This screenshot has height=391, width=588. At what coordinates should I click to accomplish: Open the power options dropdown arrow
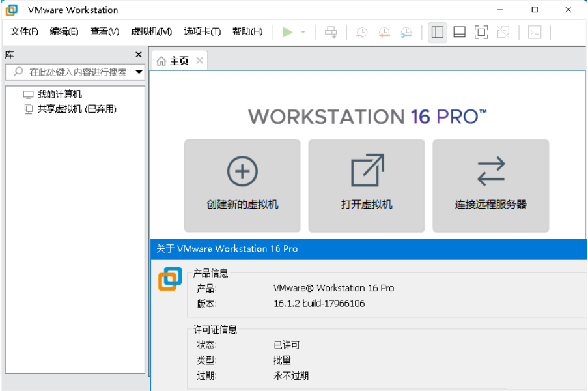tap(301, 31)
